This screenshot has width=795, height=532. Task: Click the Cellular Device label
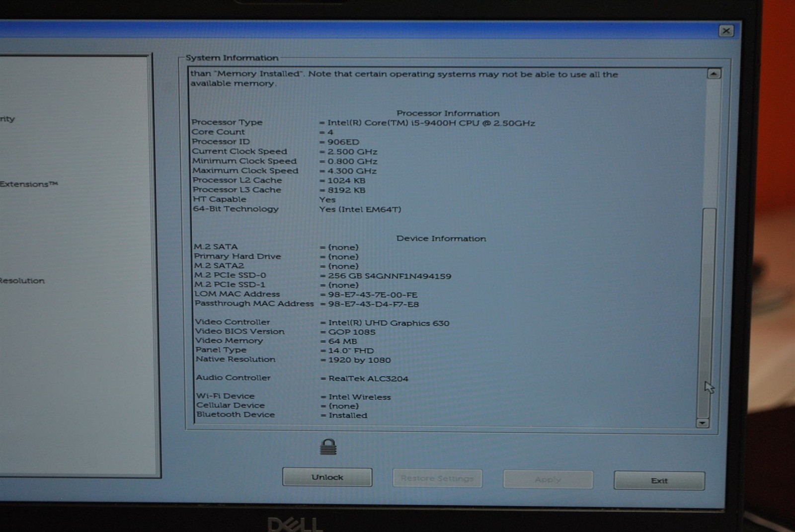coord(231,405)
